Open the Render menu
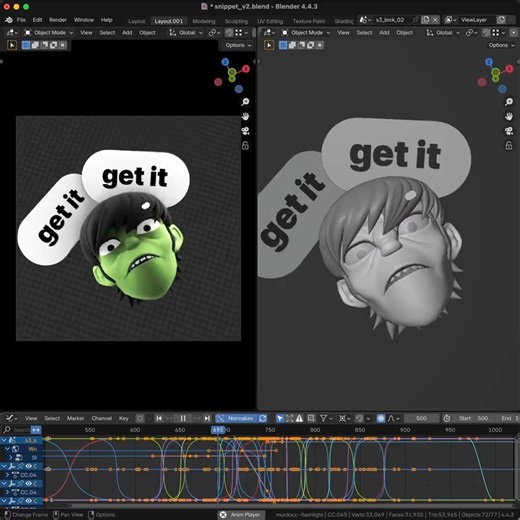Image resolution: width=520 pixels, height=520 pixels. (x=58, y=20)
